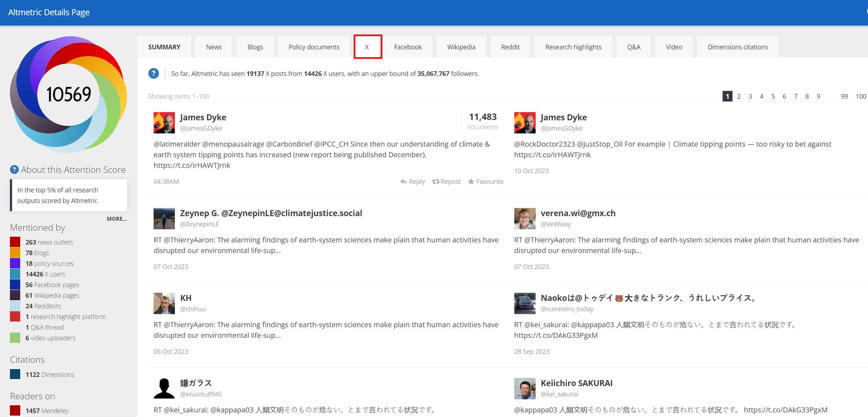Click the Reply arrow on James Dyke's post

(x=403, y=181)
